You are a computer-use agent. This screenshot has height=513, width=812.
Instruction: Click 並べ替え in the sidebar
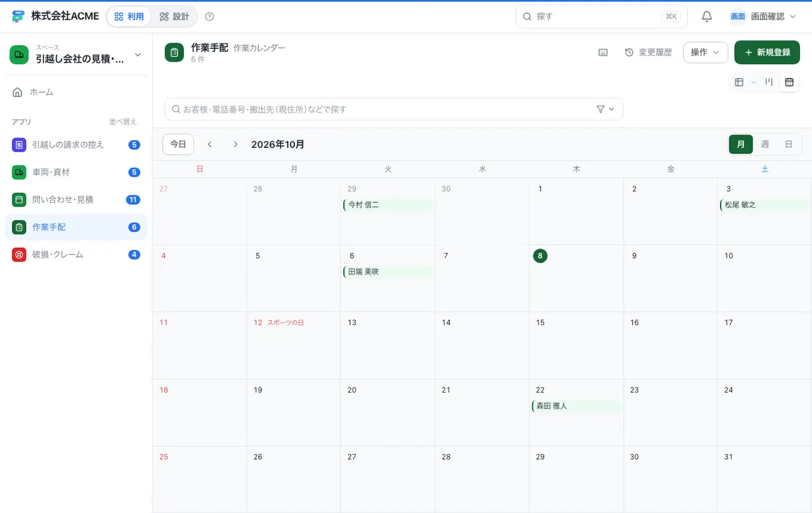point(123,122)
